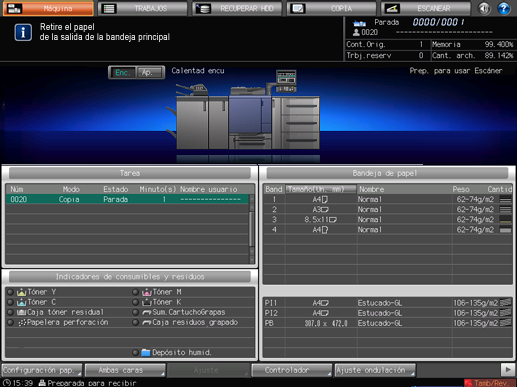Select tray 2 A3 Normal row

click(x=388, y=209)
